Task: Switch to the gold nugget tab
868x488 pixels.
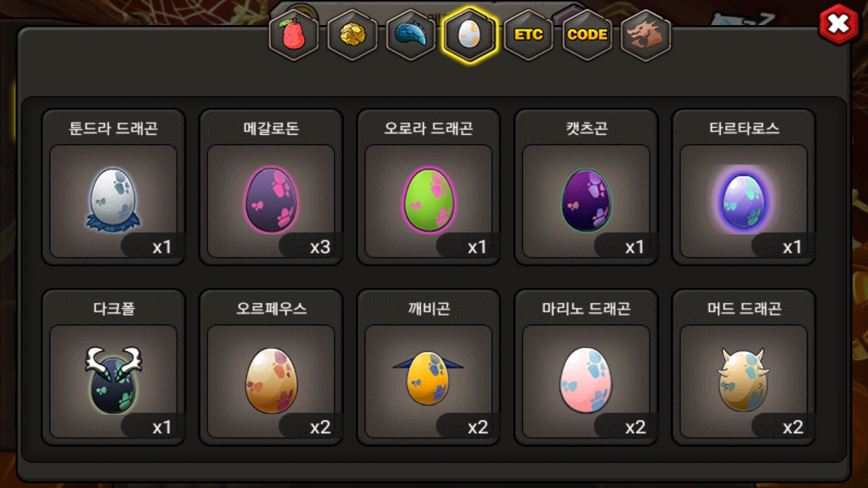Action: coord(353,35)
